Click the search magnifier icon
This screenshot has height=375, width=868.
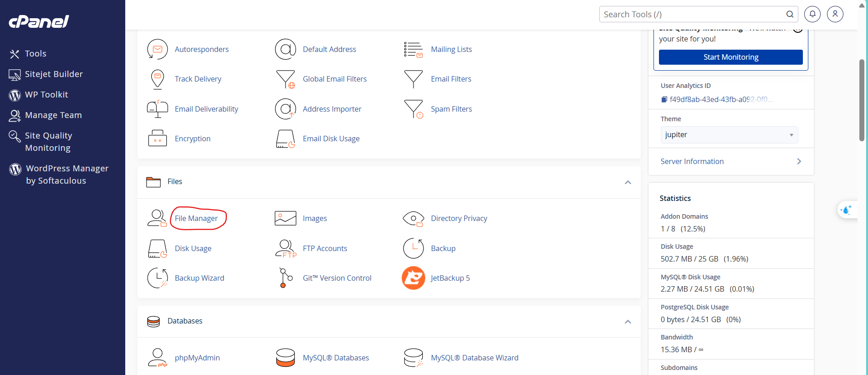coord(790,14)
